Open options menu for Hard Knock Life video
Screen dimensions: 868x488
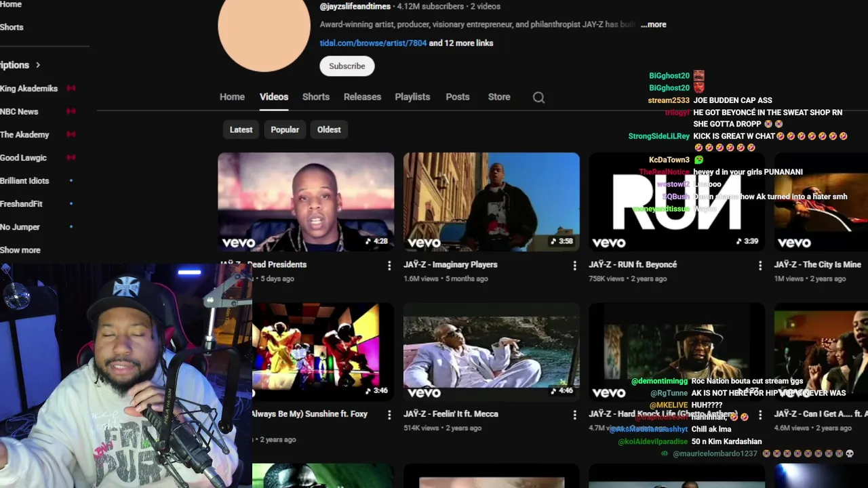tap(760, 415)
